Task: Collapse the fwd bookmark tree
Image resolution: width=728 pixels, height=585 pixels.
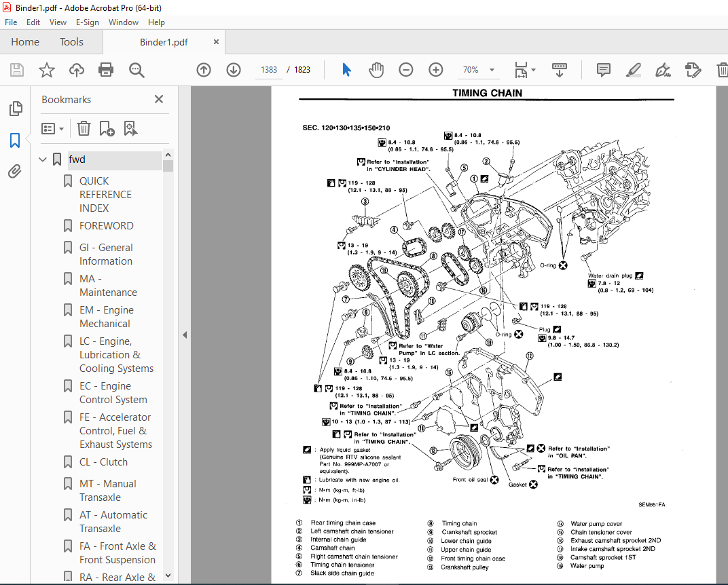Action: tap(43, 159)
